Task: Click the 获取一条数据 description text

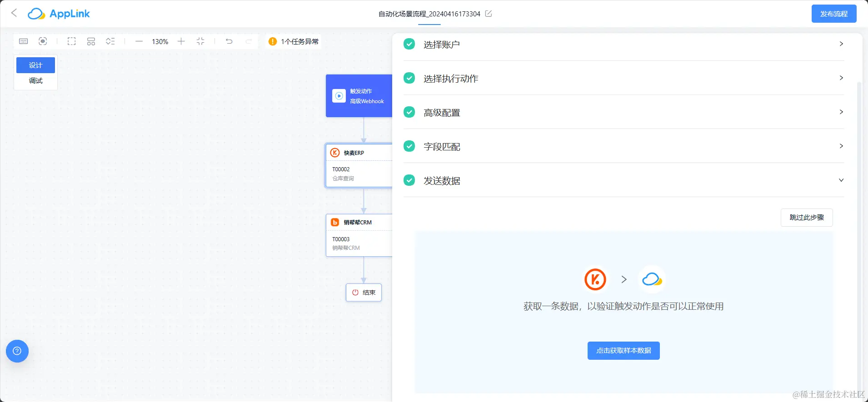Action: pos(624,306)
